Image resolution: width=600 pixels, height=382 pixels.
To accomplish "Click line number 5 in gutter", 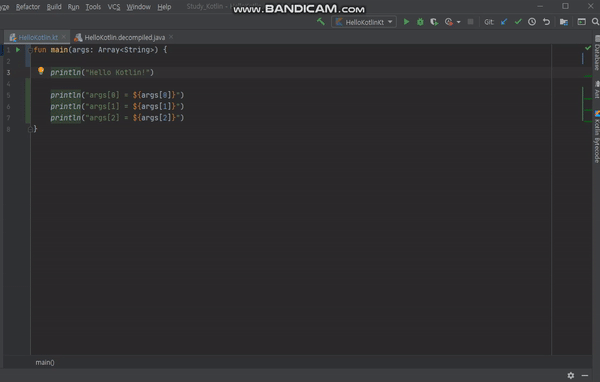I will (x=8, y=95).
